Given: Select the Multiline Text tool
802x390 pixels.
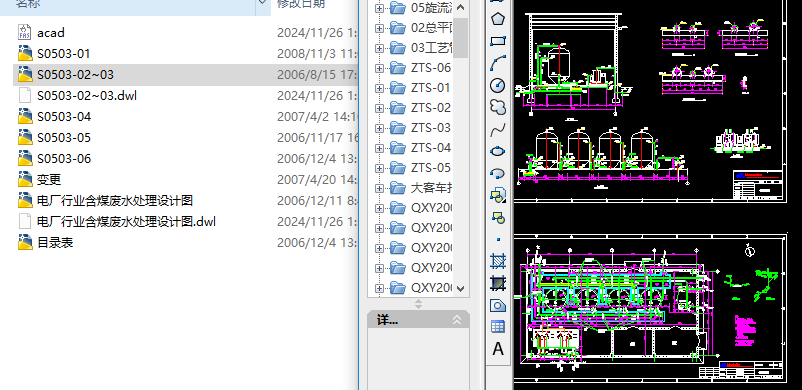Looking at the screenshot, I should point(498,349).
